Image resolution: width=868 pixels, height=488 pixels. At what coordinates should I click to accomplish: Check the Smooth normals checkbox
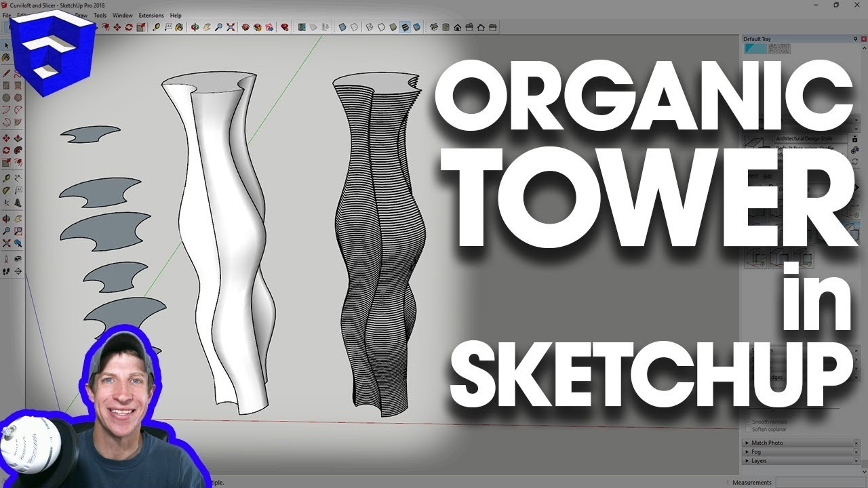pyautogui.click(x=748, y=422)
